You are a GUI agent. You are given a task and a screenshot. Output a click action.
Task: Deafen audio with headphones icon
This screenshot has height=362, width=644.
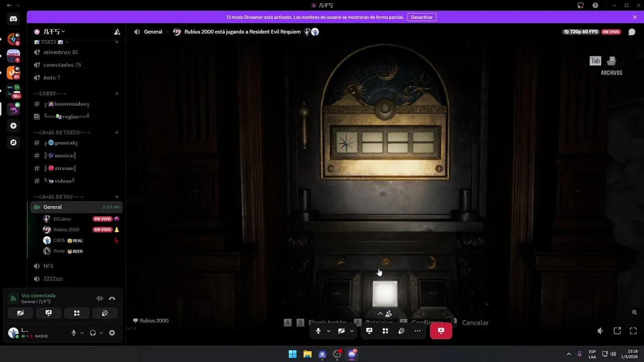click(x=93, y=333)
